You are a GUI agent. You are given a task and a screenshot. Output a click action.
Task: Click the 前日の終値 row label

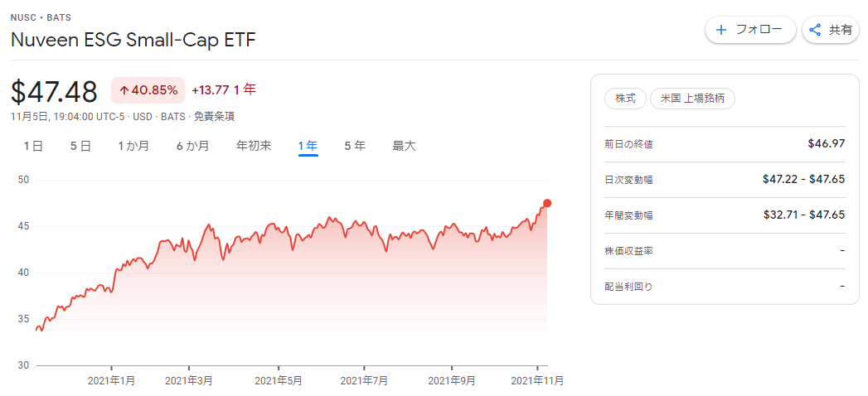(x=628, y=144)
